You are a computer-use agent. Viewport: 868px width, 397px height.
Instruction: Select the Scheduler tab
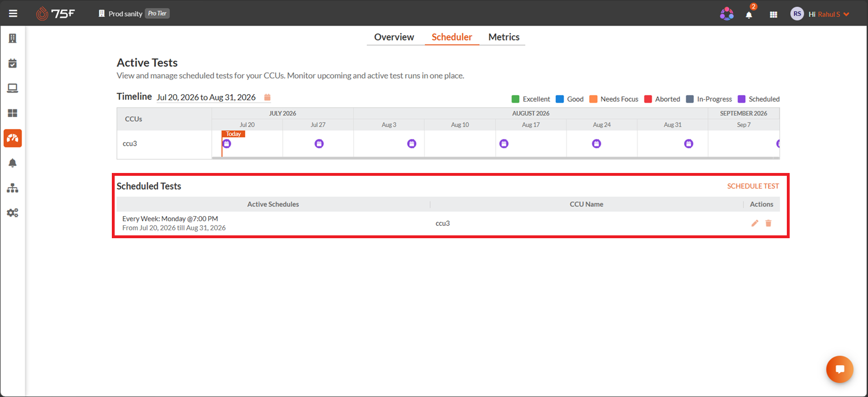pyautogui.click(x=452, y=37)
